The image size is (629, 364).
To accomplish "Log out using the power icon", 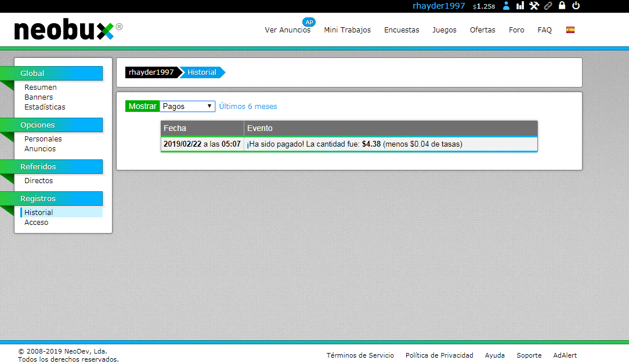I will pyautogui.click(x=576, y=6).
